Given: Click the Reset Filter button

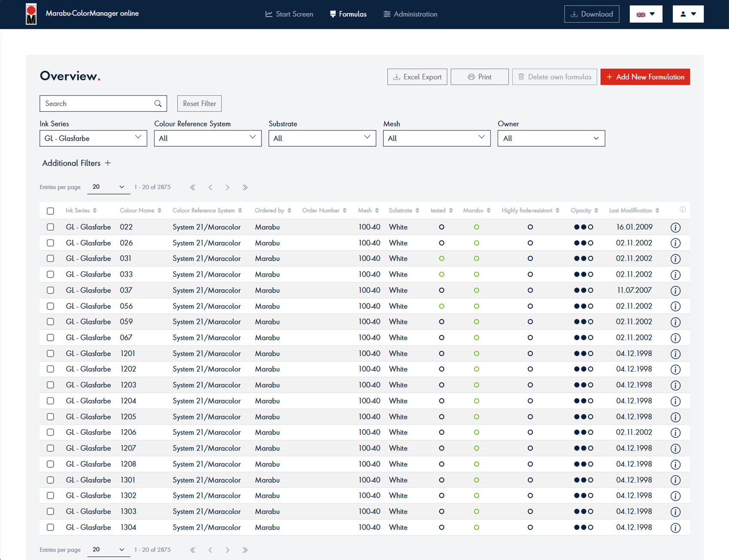Looking at the screenshot, I should pyautogui.click(x=199, y=103).
